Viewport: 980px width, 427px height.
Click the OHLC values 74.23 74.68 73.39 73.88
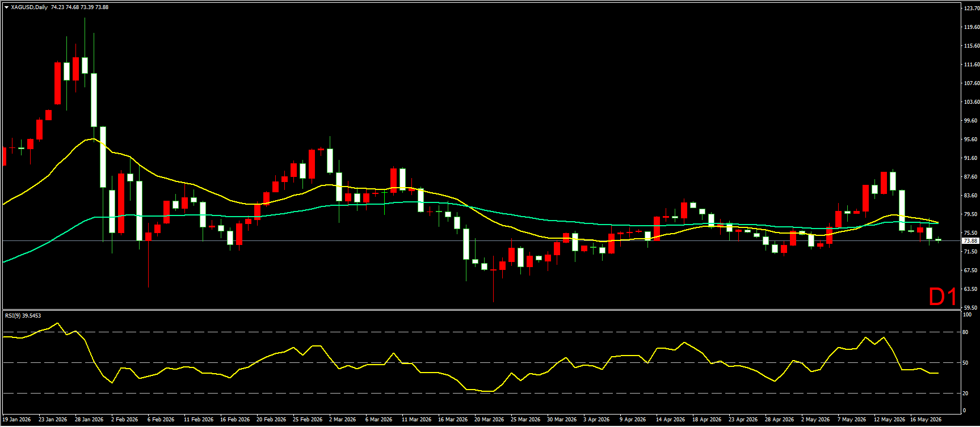tap(79, 7)
